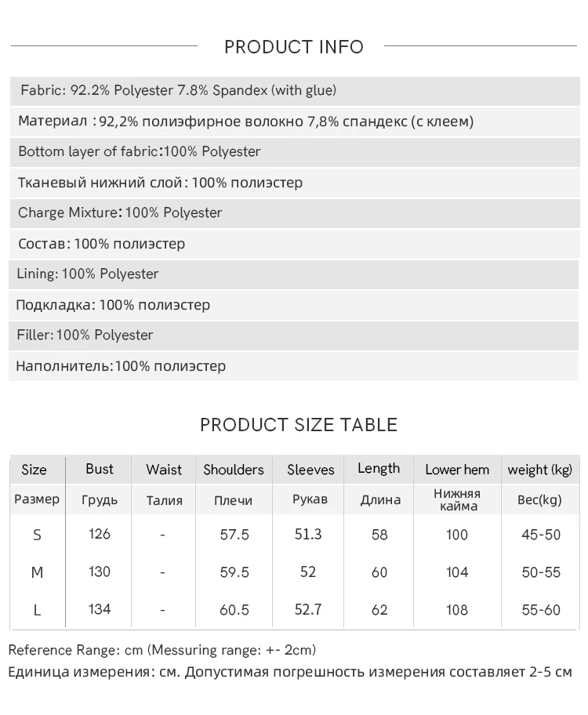Click the Filler 100% Polyester row
The height and width of the screenshot is (715, 588).
85,335
